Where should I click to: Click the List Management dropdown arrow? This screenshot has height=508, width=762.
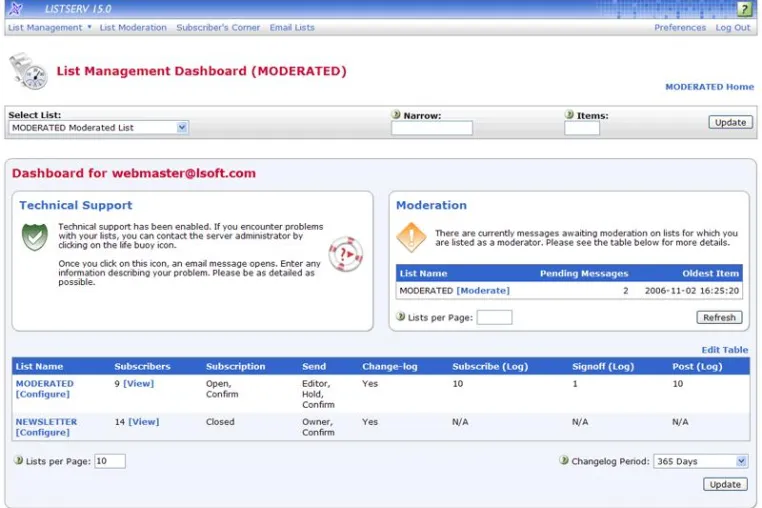[89, 27]
